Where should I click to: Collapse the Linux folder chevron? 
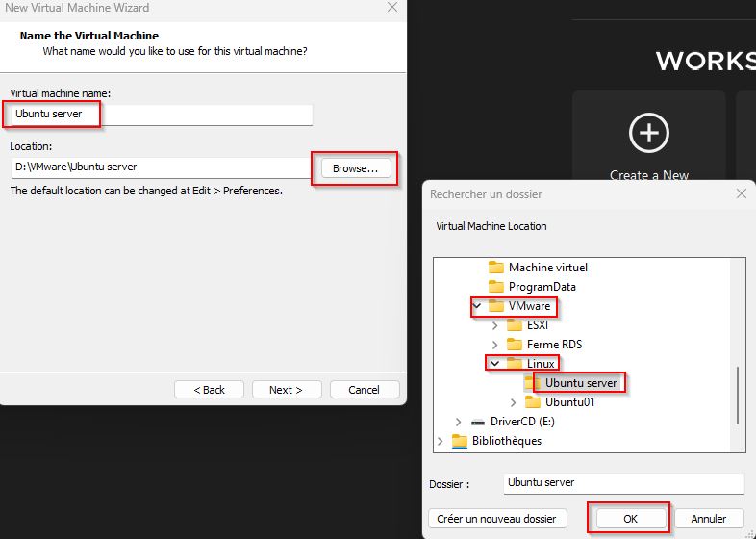click(495, 364)
